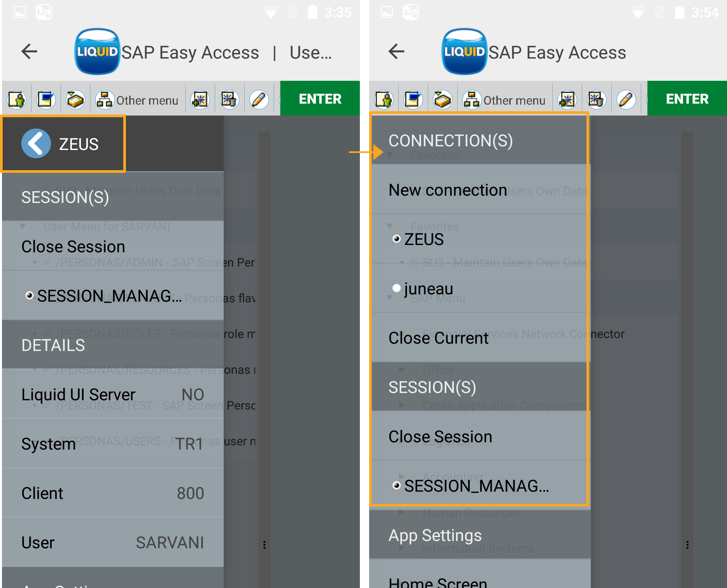Click vertical scrollbar in right screen
This screenshot has height=588, width=727.
687,359
